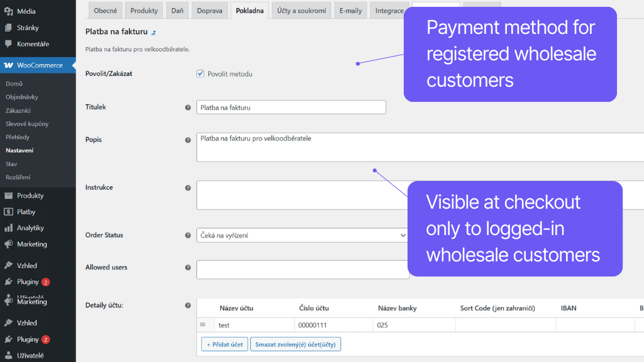This screenshot has height=362, width=644.
Task: Click the 'Číslo účtu' column header
Action: tap(314, 308)
